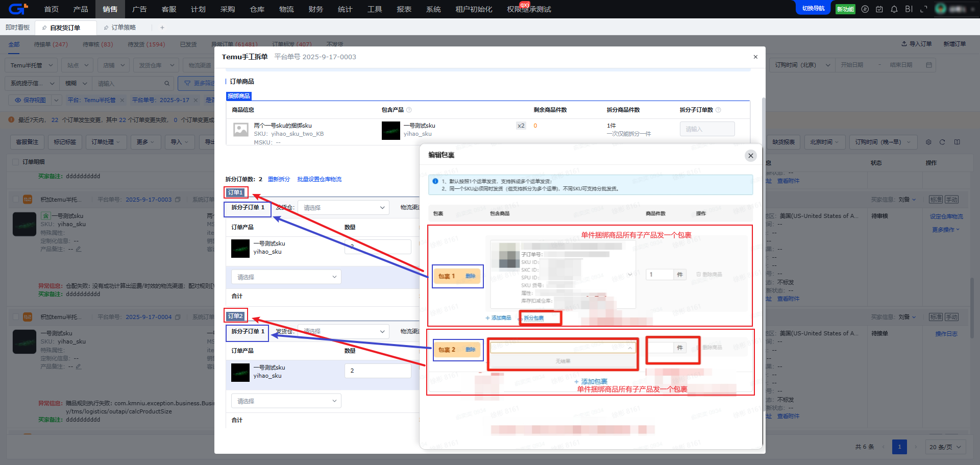
Task: Open the Temu半托管 platform dropdown
Action: [x=31, y=65]
